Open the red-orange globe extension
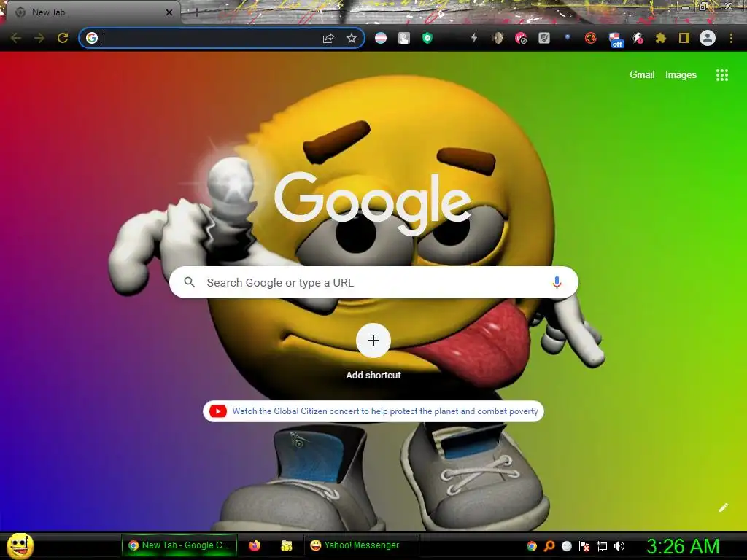 point(591,38)
